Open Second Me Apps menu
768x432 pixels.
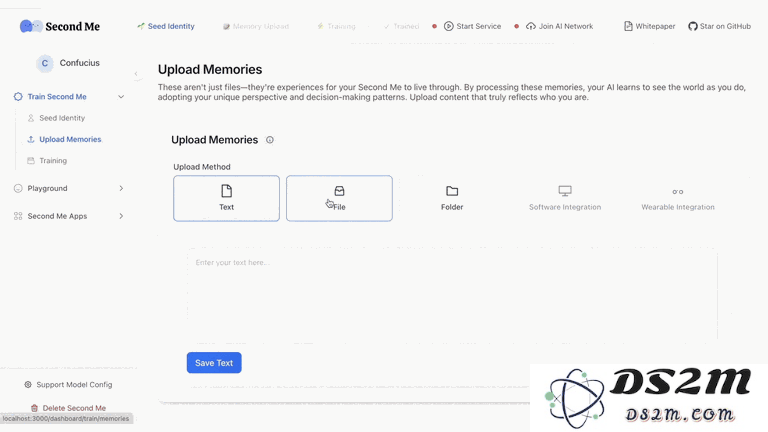(69, 216)
